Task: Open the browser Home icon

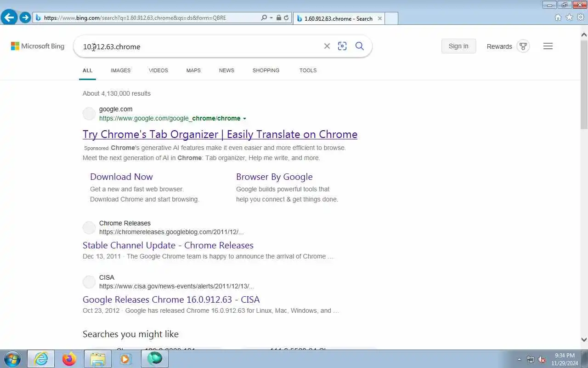Action: tap(558, 17)
